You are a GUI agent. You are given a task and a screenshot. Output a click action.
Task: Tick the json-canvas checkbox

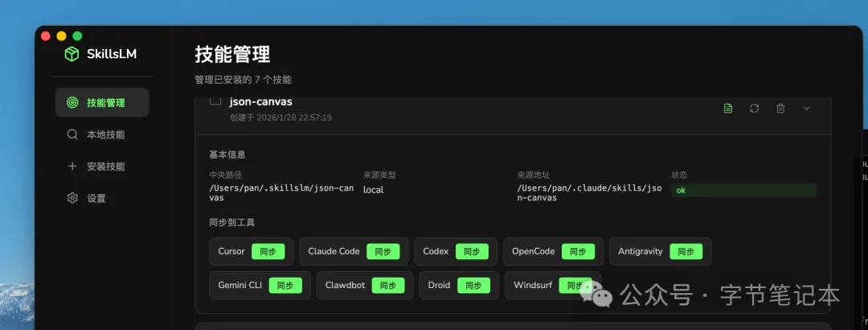[x=215, y=101]
